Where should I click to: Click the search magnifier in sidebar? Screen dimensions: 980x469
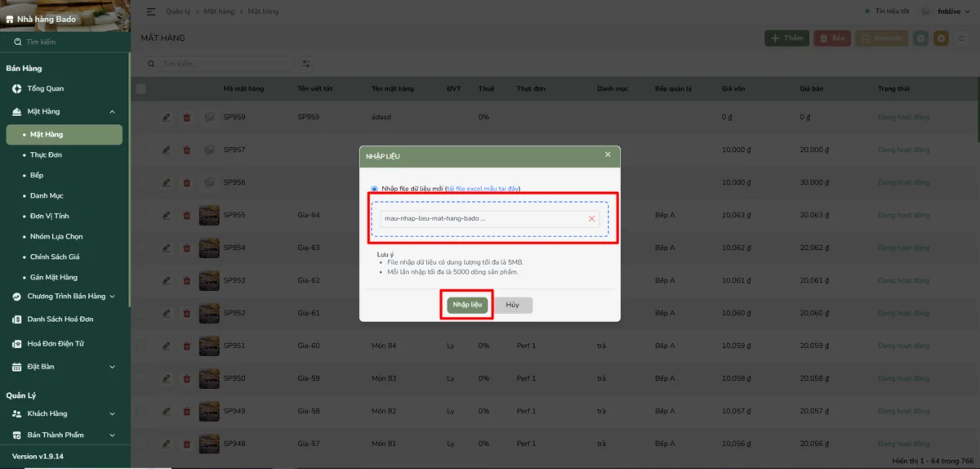(x=17, y=42)
